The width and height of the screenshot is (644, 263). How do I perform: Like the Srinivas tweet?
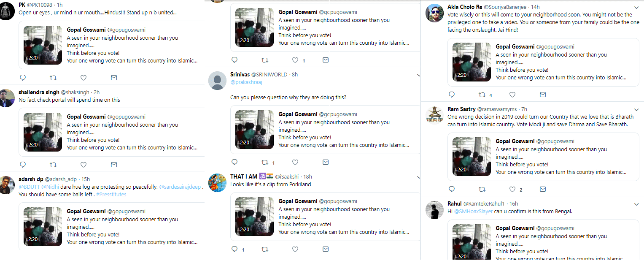[295, 162]
